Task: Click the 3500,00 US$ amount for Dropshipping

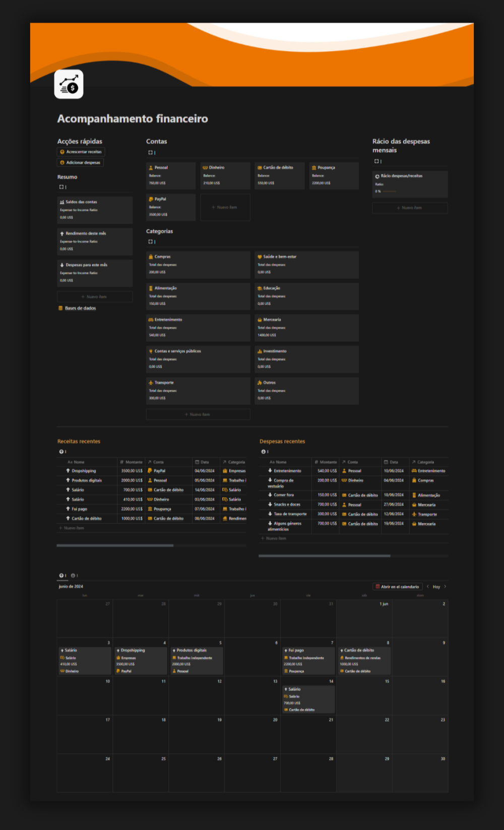Action: [x=132, y=470]
